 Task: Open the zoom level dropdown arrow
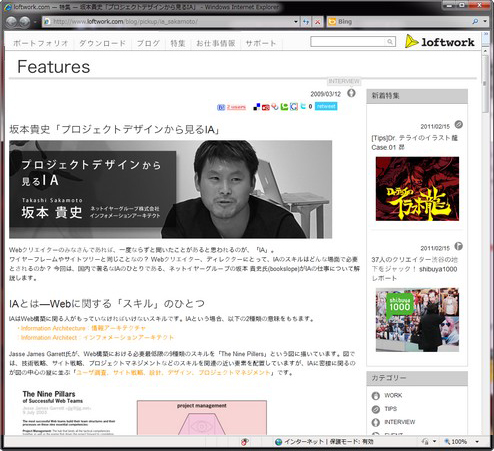click(477, 442)
